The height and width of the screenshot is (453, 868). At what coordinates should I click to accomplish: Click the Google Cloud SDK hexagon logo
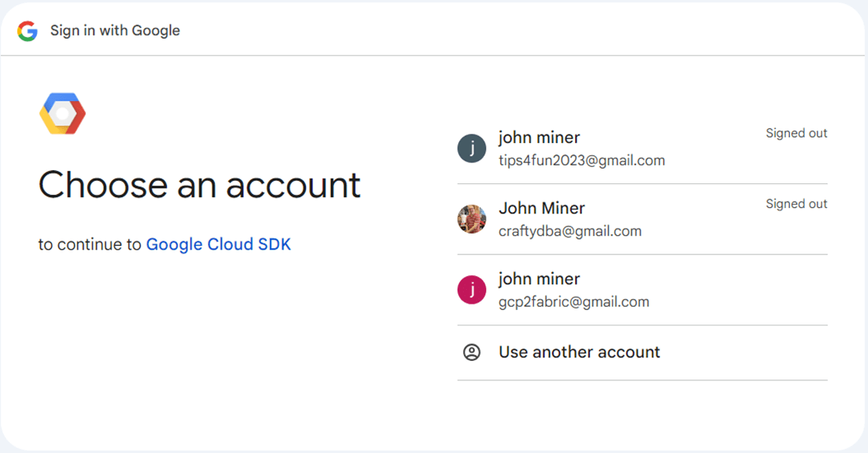pyautogui.click(x=63, y=114)
